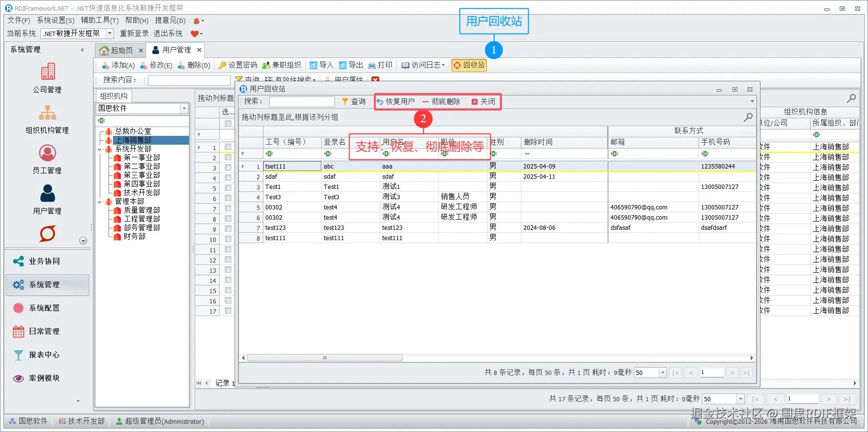Viewport: 868px width, 432px height.
Task: Click the magnifier icon of main user grid
Action: tap(851, 98)
